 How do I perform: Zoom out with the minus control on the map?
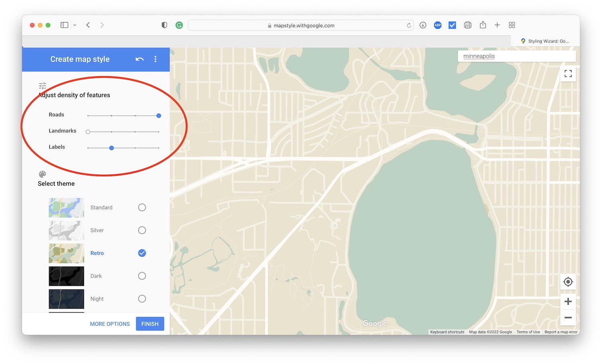tap(568, 317)
